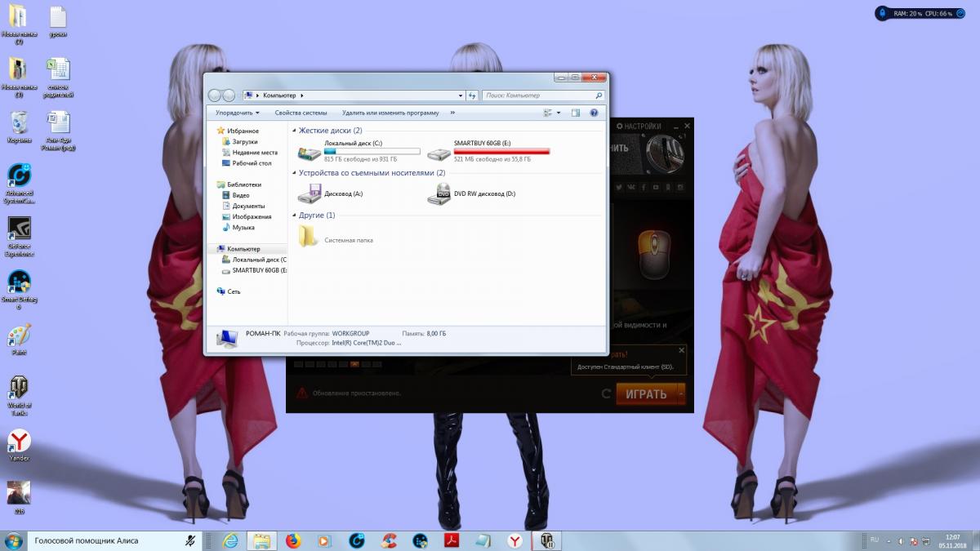Click the Alice microphone icon on taskbar
Screen dimensions: 980x551
coord(189,540)
